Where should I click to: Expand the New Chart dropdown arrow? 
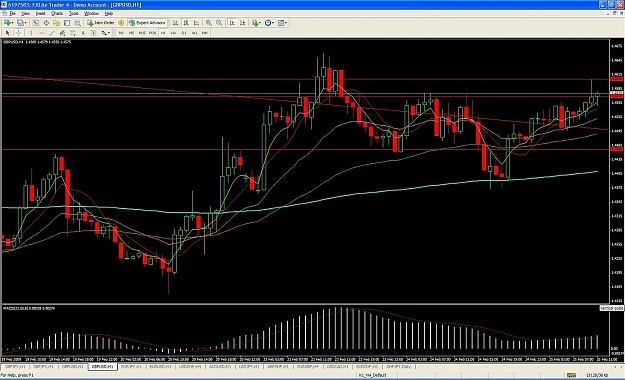coord(13,23)
